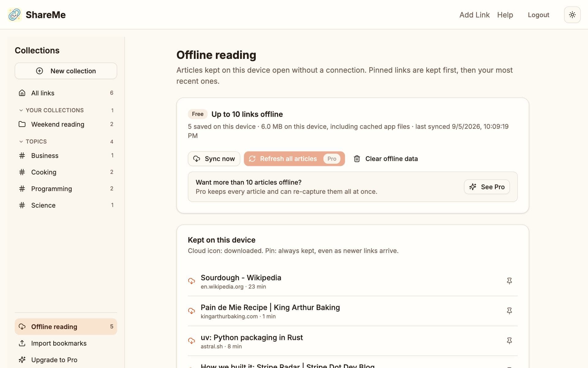Click Clear offline data

coord(386,159)
